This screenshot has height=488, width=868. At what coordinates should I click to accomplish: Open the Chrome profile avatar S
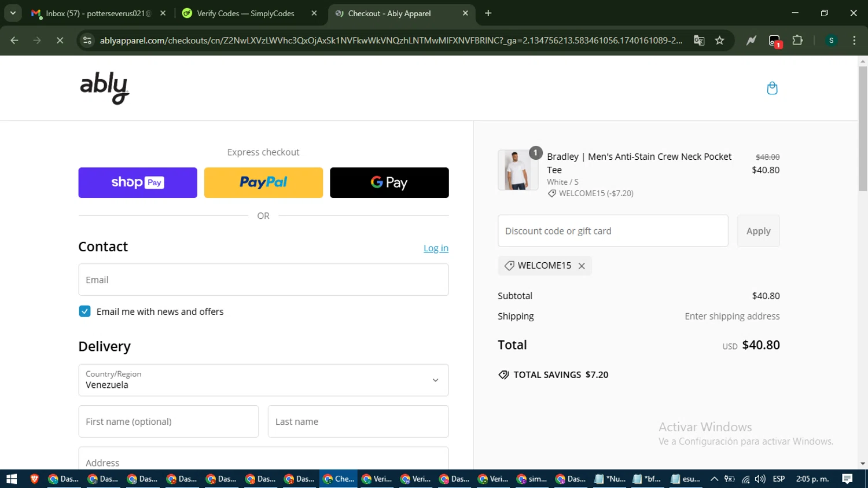[x=832, y=41]
